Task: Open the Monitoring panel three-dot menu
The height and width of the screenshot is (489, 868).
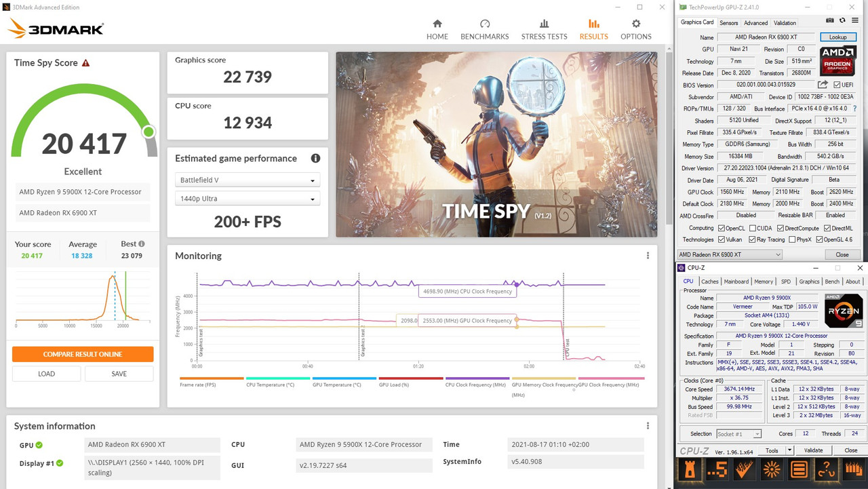Action: coord(648,256)
